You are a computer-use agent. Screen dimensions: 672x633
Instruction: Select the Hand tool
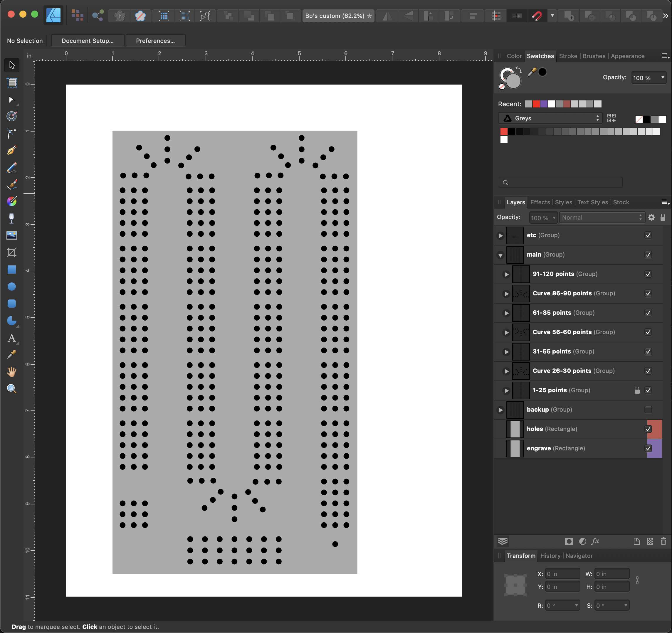pos(12,372)
